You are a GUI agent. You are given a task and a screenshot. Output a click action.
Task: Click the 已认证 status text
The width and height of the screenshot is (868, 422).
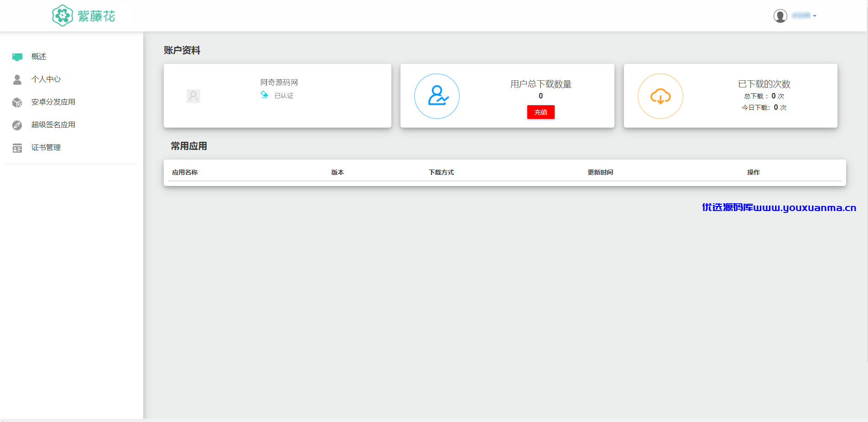pos(284,96)
